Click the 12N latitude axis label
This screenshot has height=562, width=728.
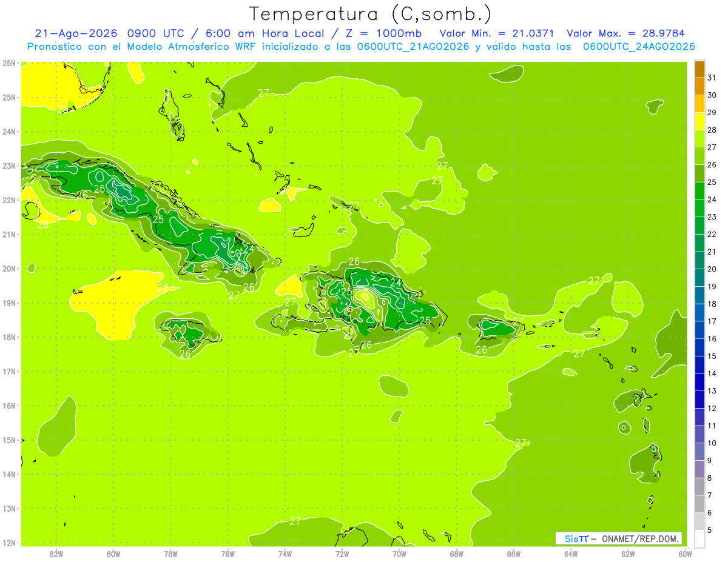tap(8, 543)
